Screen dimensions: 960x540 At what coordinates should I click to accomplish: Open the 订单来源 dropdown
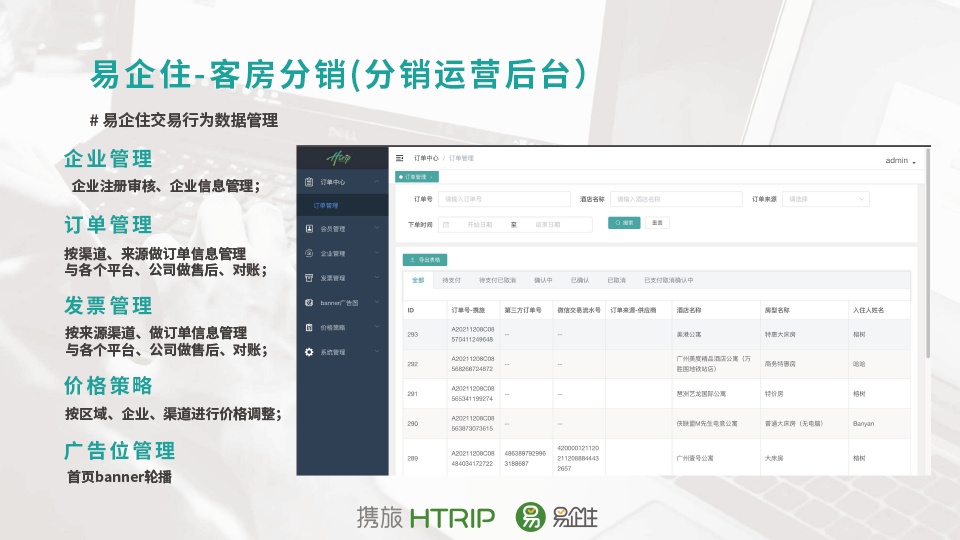[x=826, y=199]
